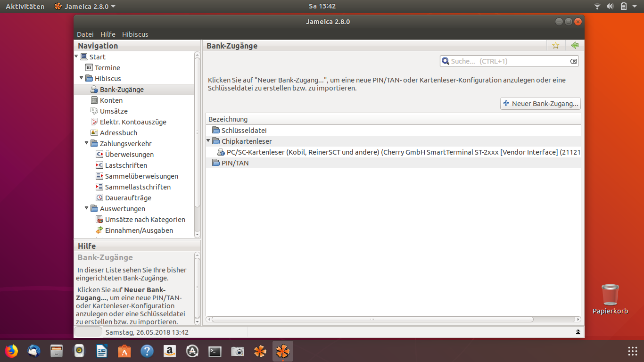Image resolution: width=644 pixels, height=362 pixels.
Task: Select the PC/SC-Kartenleser entry icon
Action: point(221,152)
